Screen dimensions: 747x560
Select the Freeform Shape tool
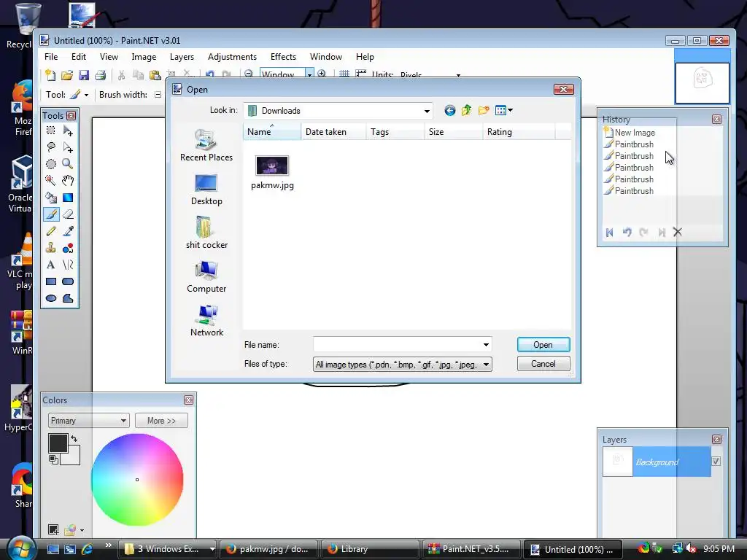[68, 298]
